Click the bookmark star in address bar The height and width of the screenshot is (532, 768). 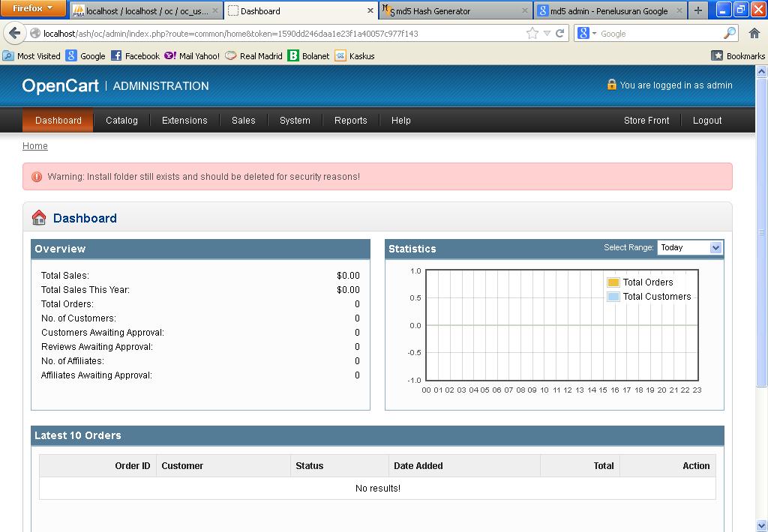(x=532, y=33)
